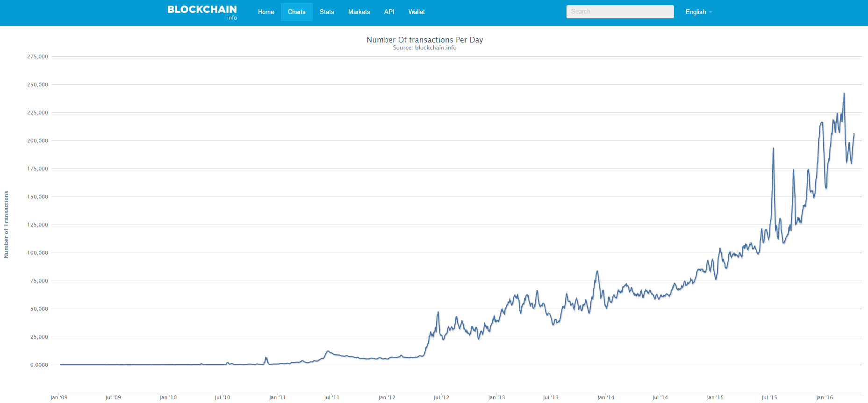
Task: Expand the English language dropdown
Action: pyautogui.click(x=698, y=12)
